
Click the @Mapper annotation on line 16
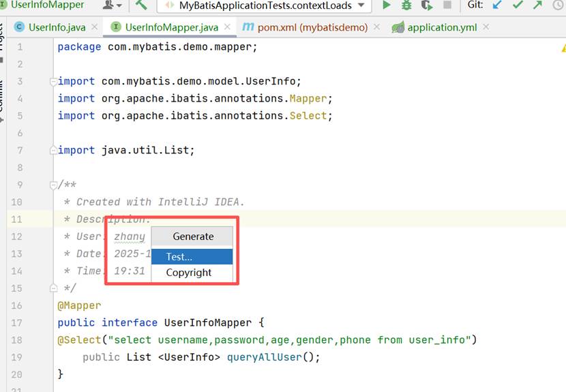point(79,305)
